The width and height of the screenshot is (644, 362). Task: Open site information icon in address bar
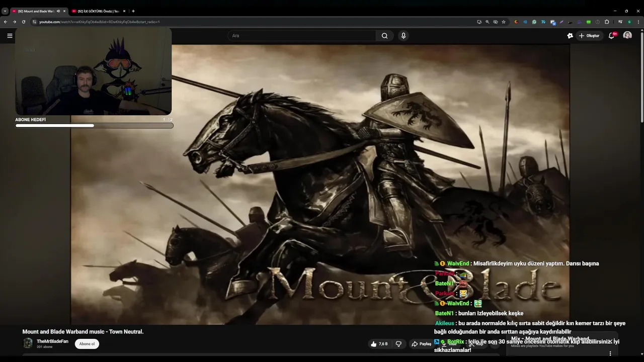coord(35,22)
